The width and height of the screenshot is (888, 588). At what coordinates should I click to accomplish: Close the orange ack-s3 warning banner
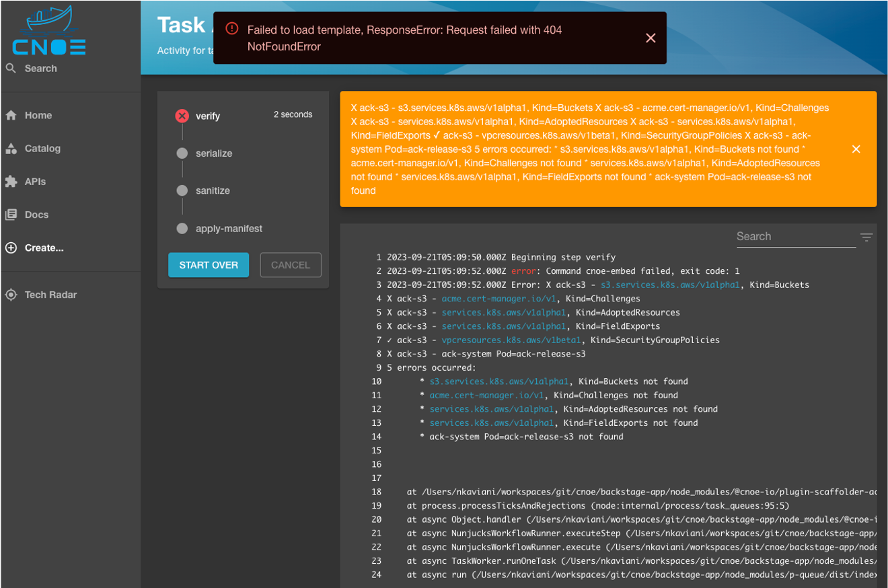pyautogui.click(x=856, y=149)
